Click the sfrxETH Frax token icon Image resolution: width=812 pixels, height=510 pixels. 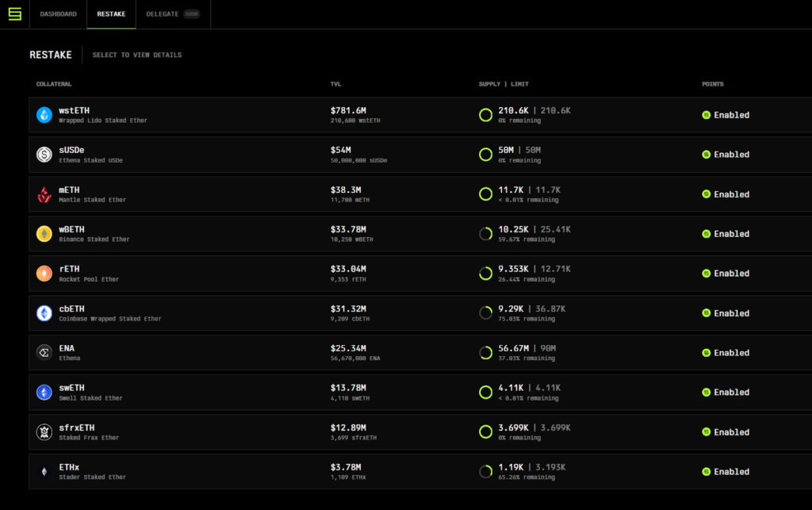(44, 432)
